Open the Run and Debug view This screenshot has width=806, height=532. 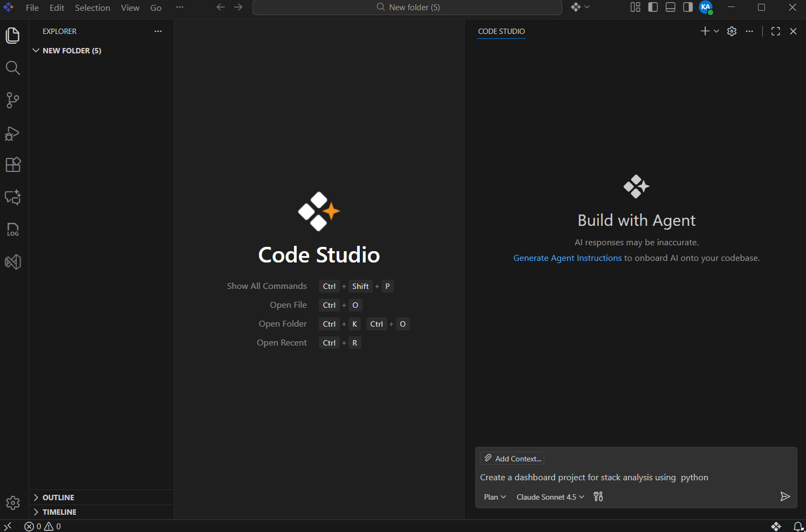click(12, 133)
